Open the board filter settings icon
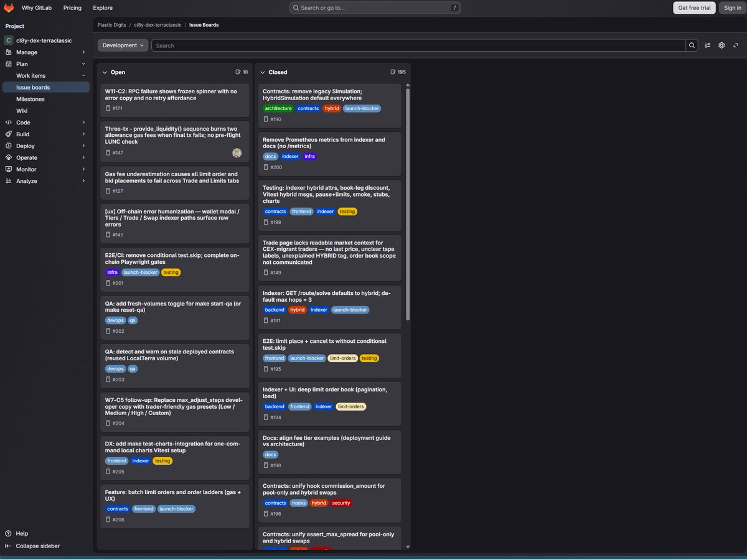 [x=707, y=45]
